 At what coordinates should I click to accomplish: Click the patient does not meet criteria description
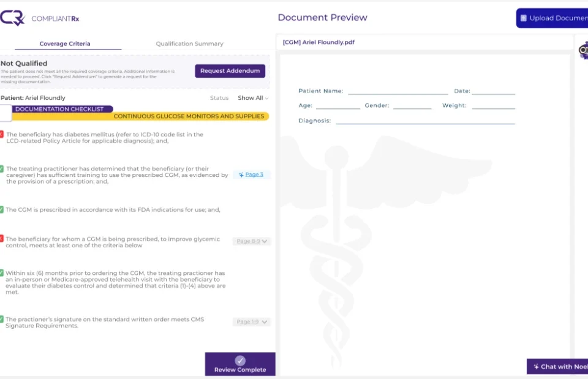(88, 77)
